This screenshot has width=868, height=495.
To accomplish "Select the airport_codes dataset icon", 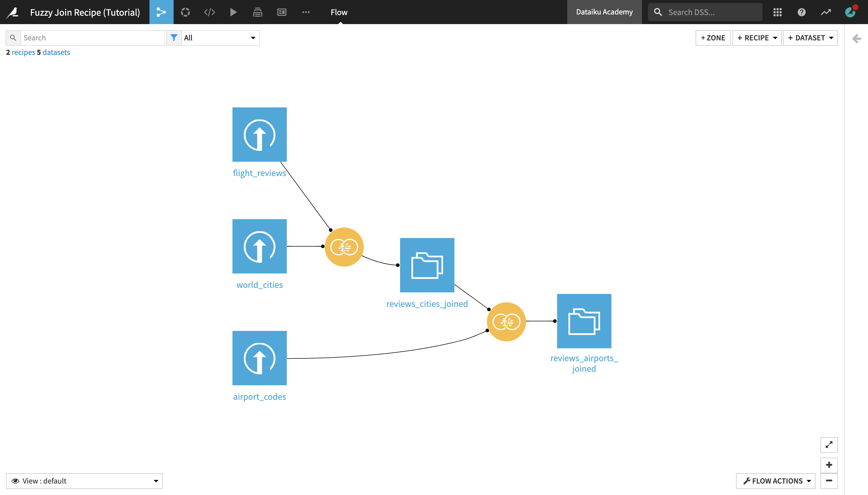I will [x=260, y=358].
